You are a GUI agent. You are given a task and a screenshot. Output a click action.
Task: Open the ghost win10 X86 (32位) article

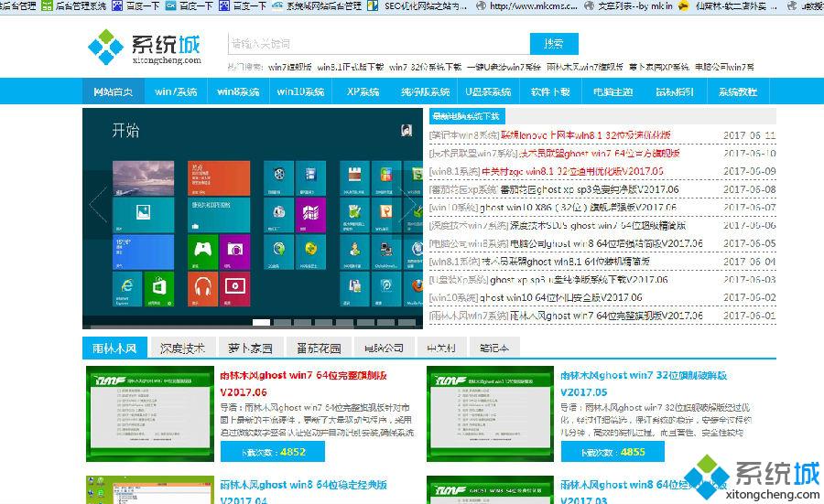pos(578,208)
